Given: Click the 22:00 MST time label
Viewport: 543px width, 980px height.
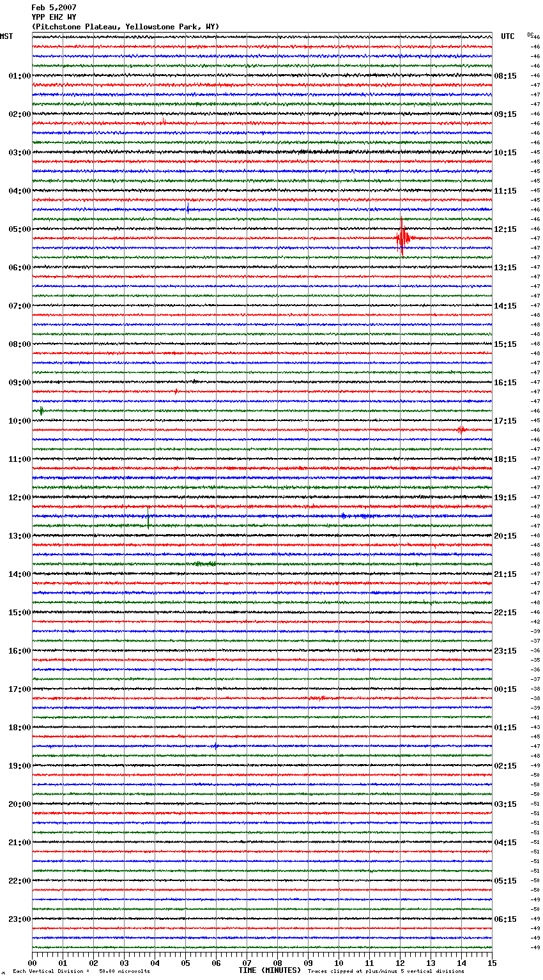Looking at the screenshot, I should 20,881.
